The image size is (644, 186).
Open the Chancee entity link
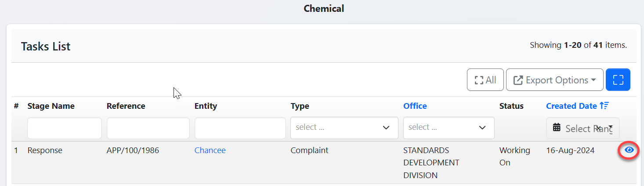click(x=210, y=150)
